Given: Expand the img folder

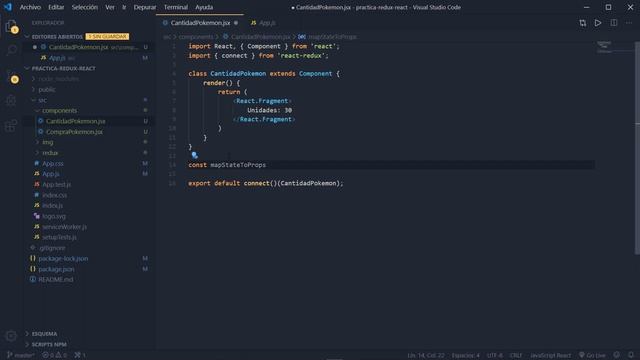Looking at the screenshot, I should pyautogui.click(x=47, y=142).
